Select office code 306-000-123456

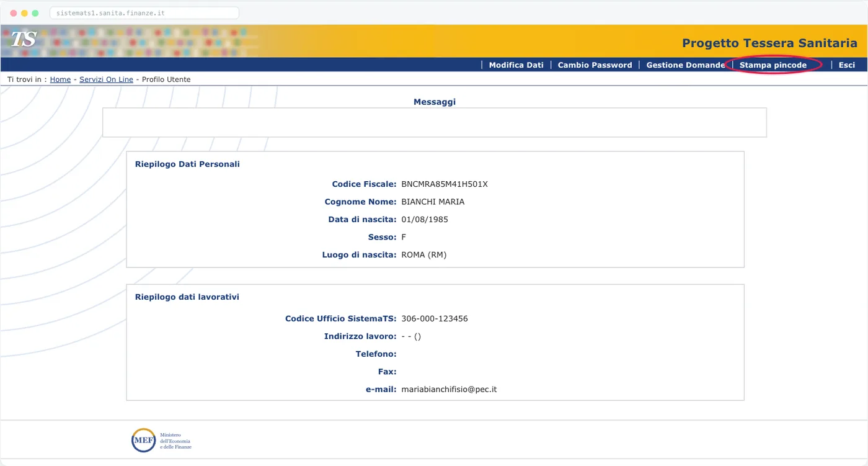tap(435, 319)
